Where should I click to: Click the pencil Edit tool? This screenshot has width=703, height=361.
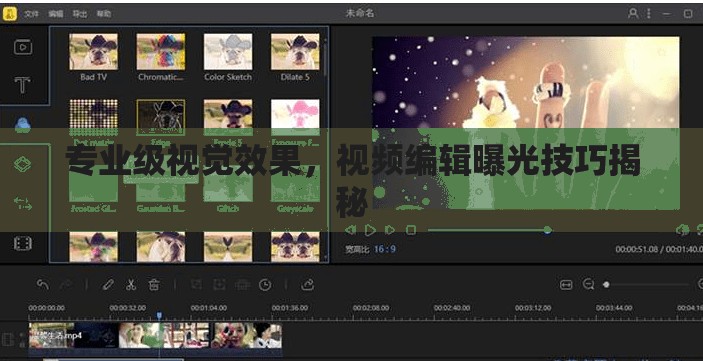pos(108,284)
